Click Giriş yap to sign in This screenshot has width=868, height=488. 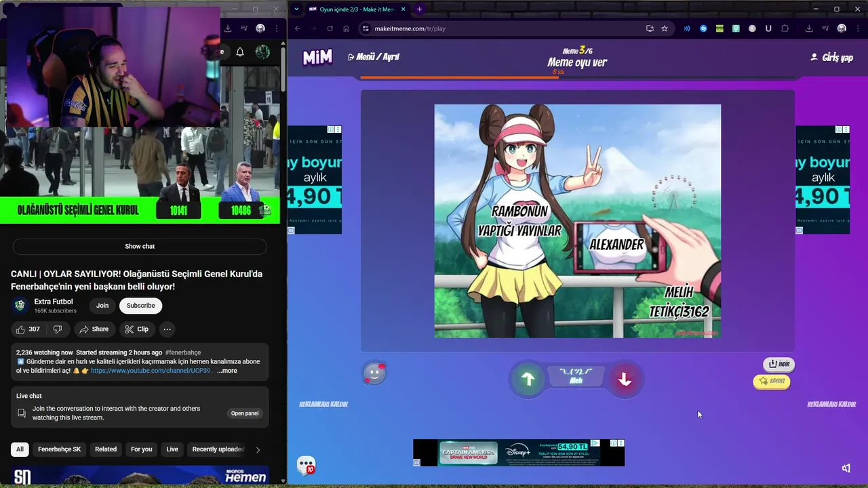831,58
